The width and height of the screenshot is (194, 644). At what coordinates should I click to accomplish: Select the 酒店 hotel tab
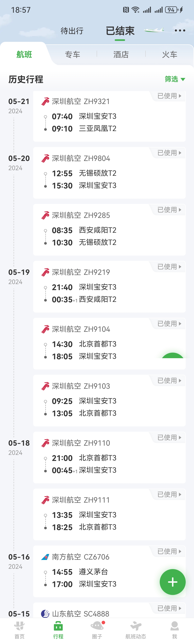pos(121,54)
